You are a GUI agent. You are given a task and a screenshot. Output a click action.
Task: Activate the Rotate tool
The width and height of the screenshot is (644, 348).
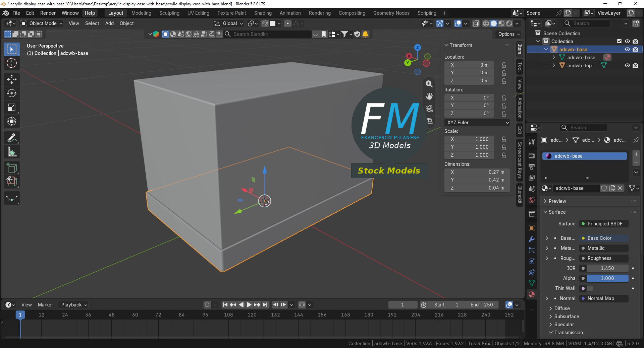coord(12,93)
